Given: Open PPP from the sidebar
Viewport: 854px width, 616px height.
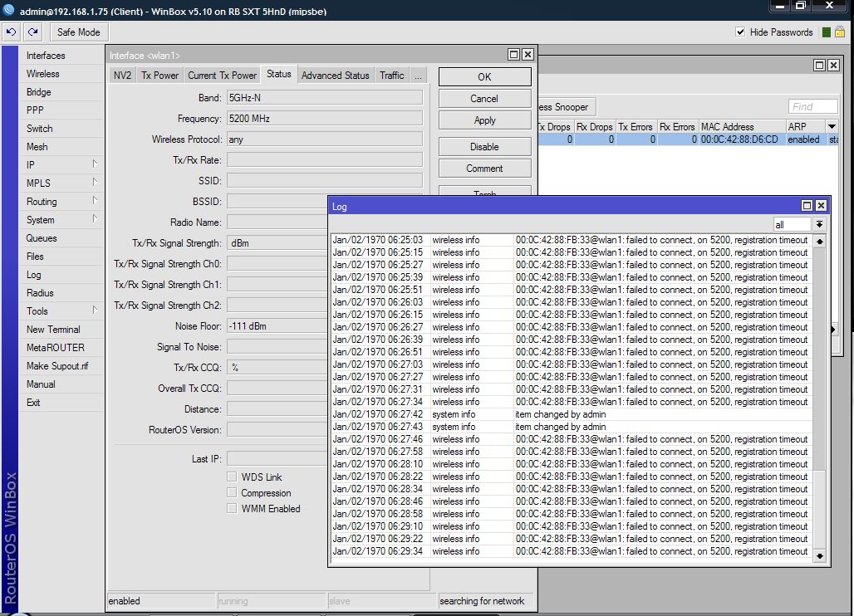Looking at the screenshot, I should click(61, 110).
